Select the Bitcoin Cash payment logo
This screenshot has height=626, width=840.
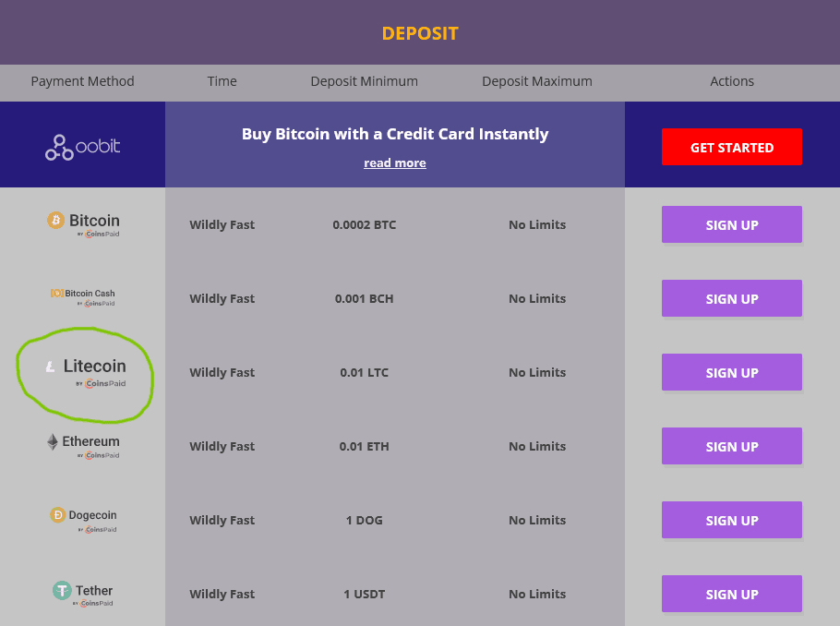pyautogui.click(x=82, y=297)
